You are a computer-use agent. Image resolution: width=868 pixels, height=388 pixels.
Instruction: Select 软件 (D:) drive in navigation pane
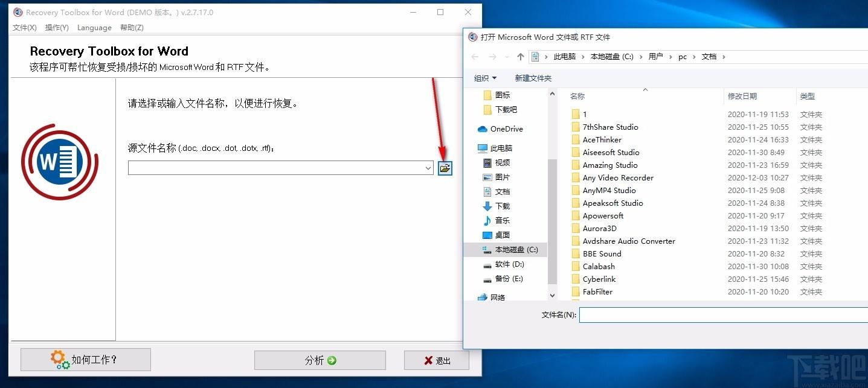[509, 264]
